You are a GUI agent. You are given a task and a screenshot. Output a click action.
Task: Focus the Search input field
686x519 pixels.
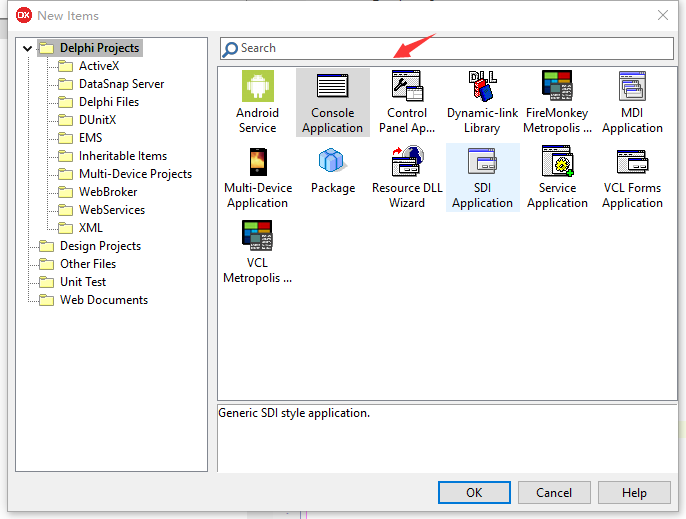[447, 48]
